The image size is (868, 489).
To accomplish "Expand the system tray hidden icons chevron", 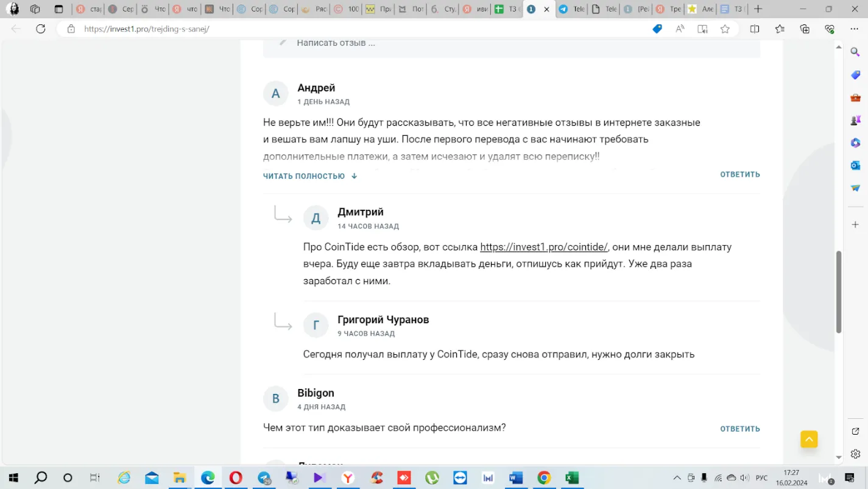I will [677, 477].
